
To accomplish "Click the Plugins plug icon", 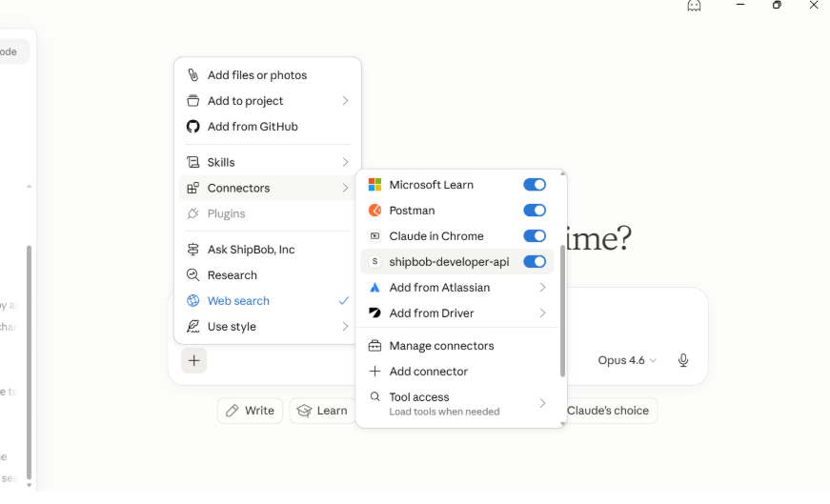I will (x=193, y=213).
